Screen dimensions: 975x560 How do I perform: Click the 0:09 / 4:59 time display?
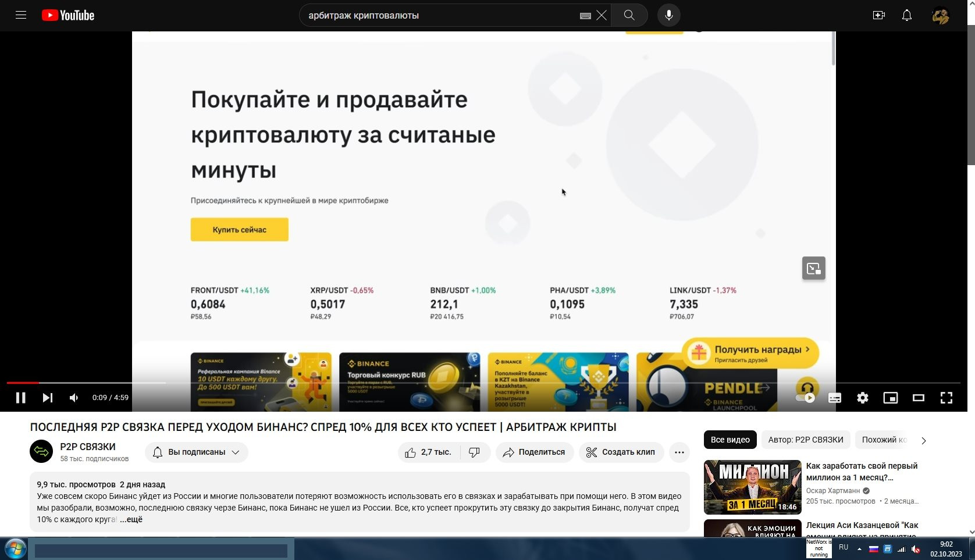(x=111, y=398)
